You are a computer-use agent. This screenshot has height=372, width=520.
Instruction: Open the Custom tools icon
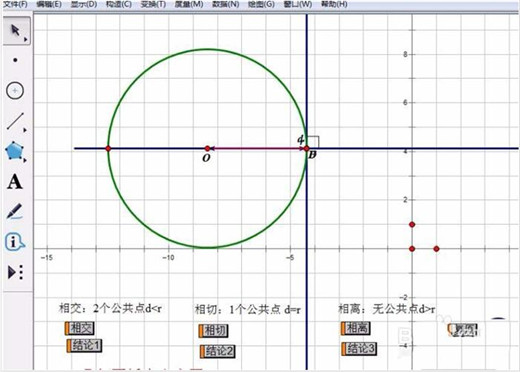coord(15,272)
